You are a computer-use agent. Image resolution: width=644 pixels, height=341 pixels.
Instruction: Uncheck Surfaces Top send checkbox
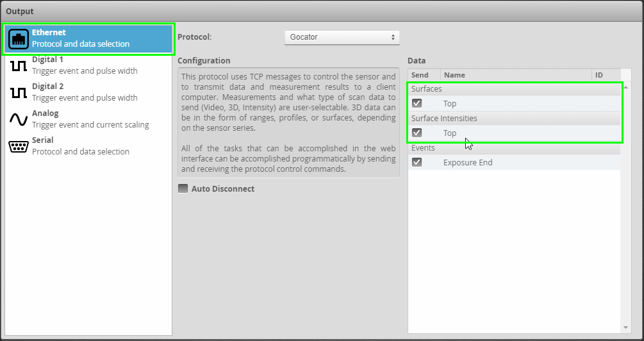click(417, 103)
